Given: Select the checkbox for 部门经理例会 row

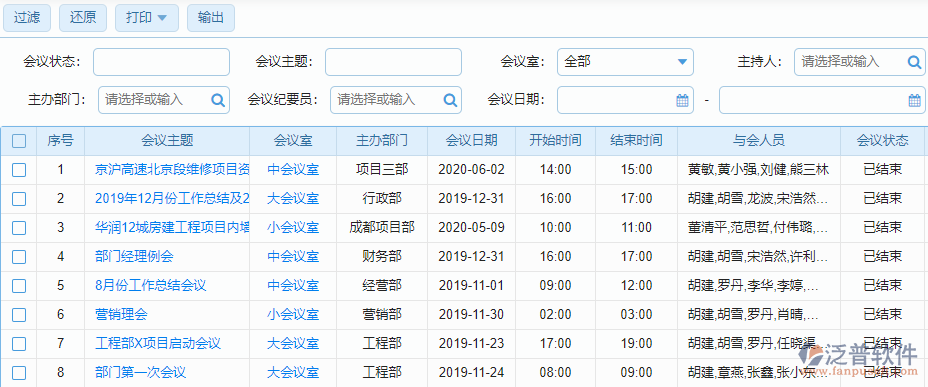Looking at the screenshot, I should point(19,256).
